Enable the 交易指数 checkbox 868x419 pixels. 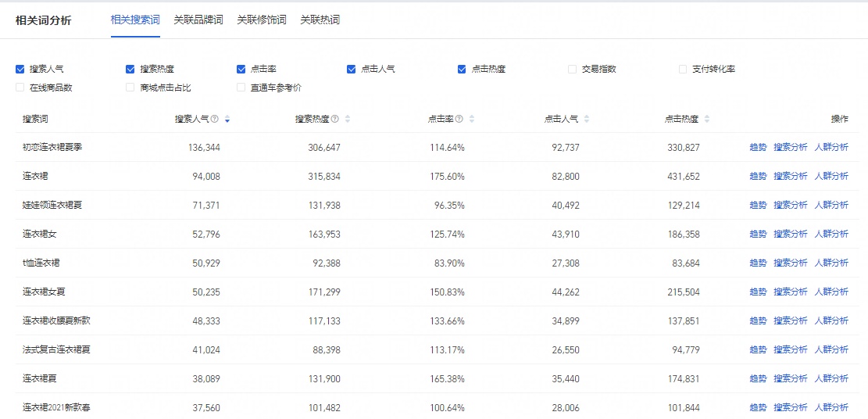(x=573, y=69)
